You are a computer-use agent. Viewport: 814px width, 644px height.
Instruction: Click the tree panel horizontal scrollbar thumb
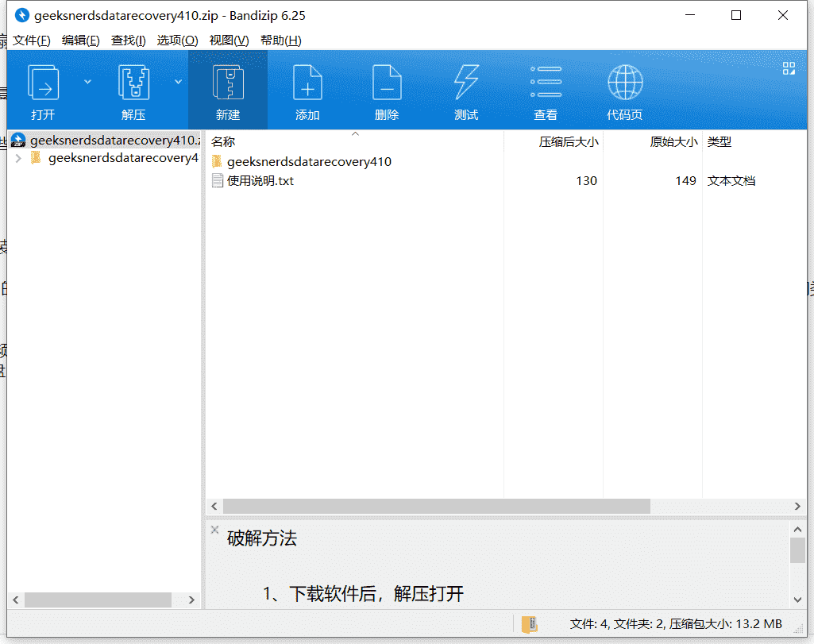98,600
